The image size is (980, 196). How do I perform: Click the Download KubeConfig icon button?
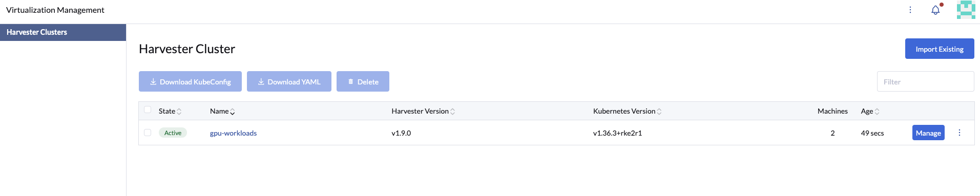click(190, 81)
